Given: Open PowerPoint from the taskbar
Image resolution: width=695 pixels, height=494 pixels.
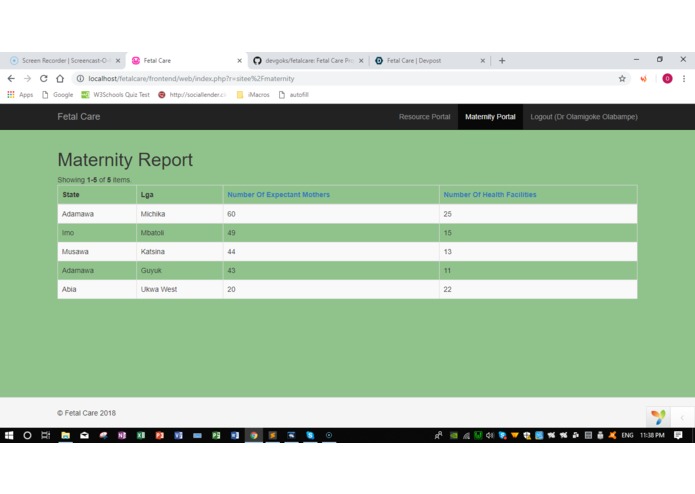Looking at the screenshot, I should coord(160,435).
